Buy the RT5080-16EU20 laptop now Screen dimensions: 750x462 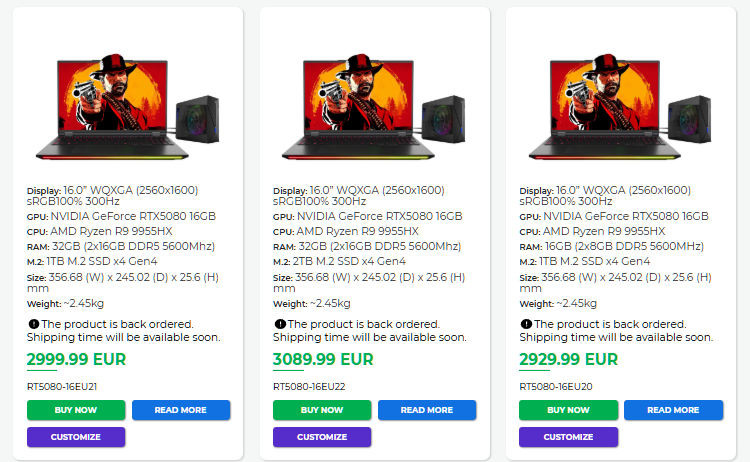[568, 410]
